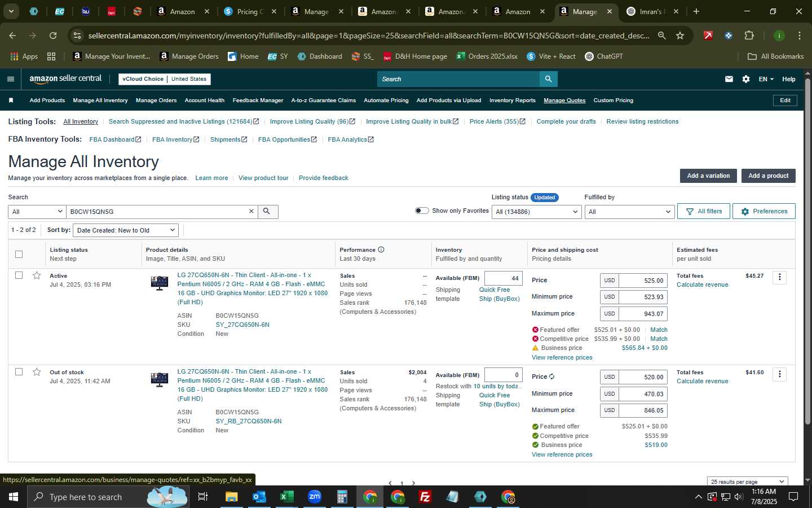812x508 pixels.
Task: Favorite the SY_27CQ650N-6N listing with star
Action: coord(37,275)
